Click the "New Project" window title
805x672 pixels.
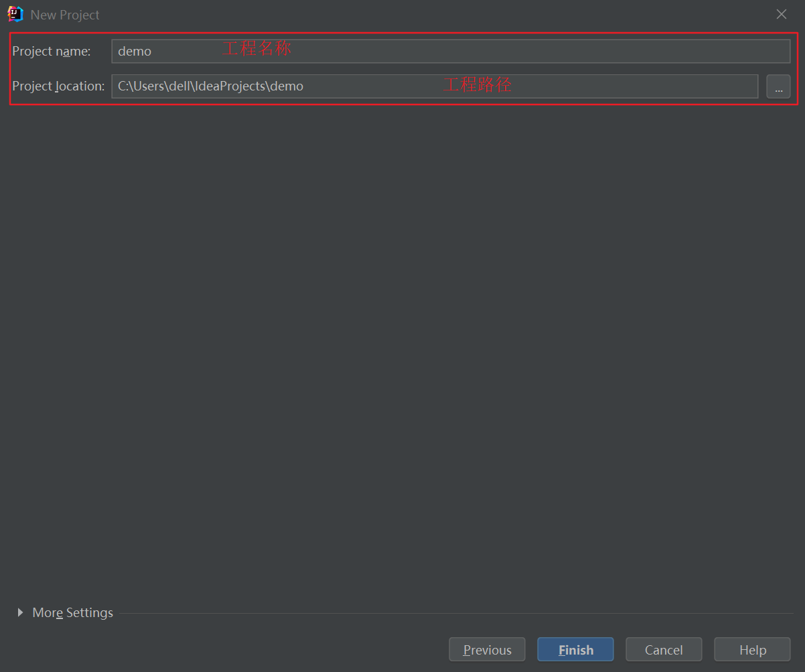65,15
